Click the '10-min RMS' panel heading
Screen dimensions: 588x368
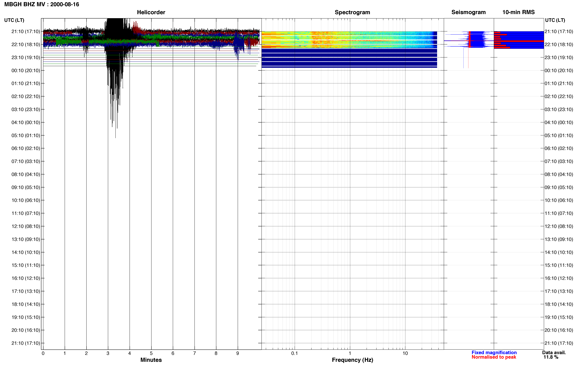click(518, 12)
